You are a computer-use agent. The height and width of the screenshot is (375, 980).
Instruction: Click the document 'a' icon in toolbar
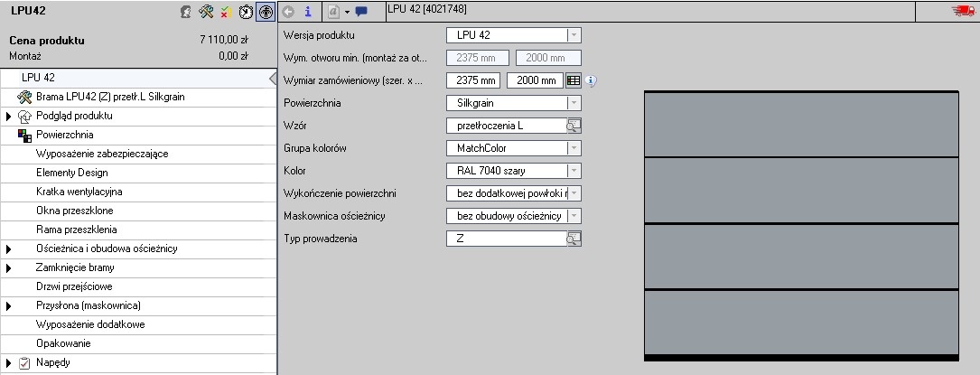(334, 11)
